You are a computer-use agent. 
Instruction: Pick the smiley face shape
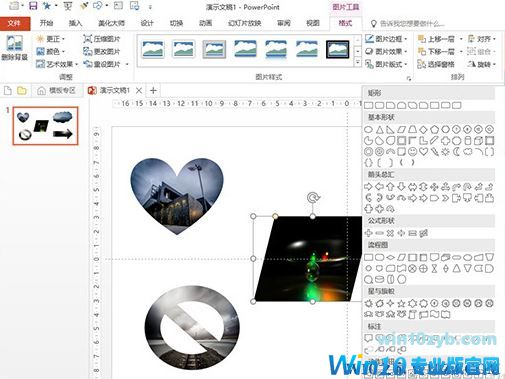click(412, 152)
